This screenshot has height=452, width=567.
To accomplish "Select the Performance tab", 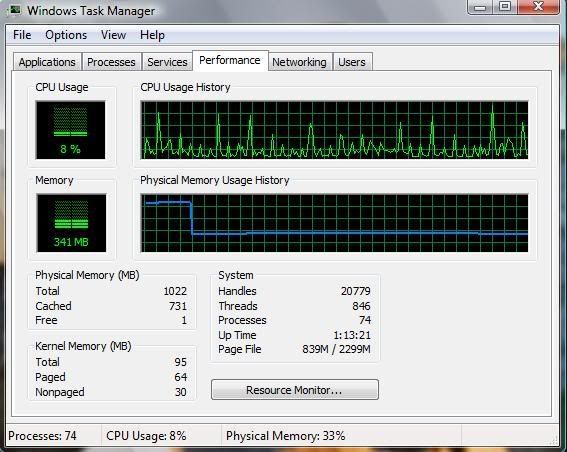I will click(x=230, y=60).
